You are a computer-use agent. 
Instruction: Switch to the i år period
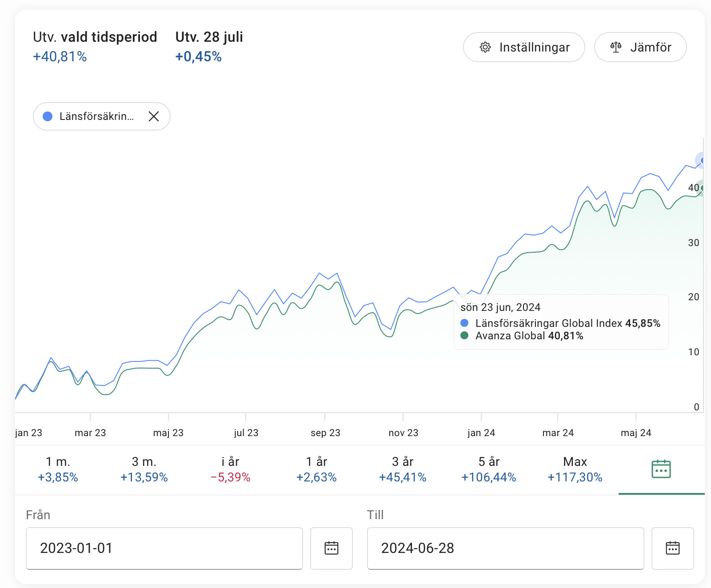(230, 469)
